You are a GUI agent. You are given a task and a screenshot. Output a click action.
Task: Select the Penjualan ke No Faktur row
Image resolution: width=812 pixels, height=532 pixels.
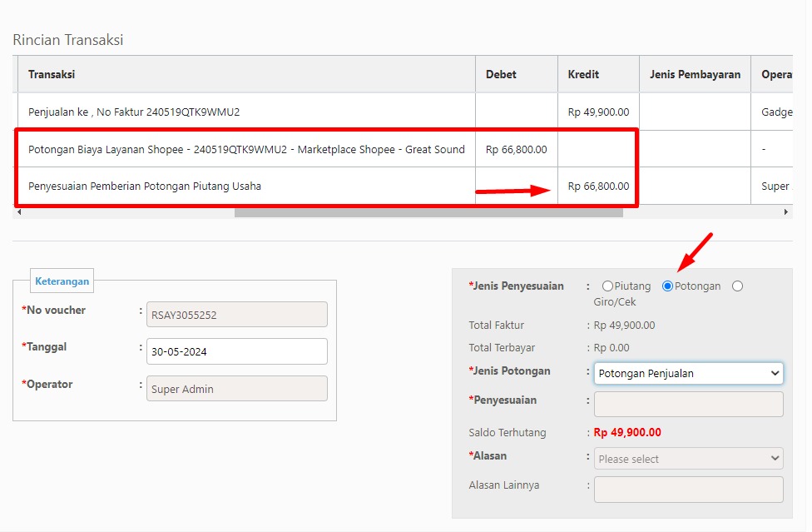[403, 112]
